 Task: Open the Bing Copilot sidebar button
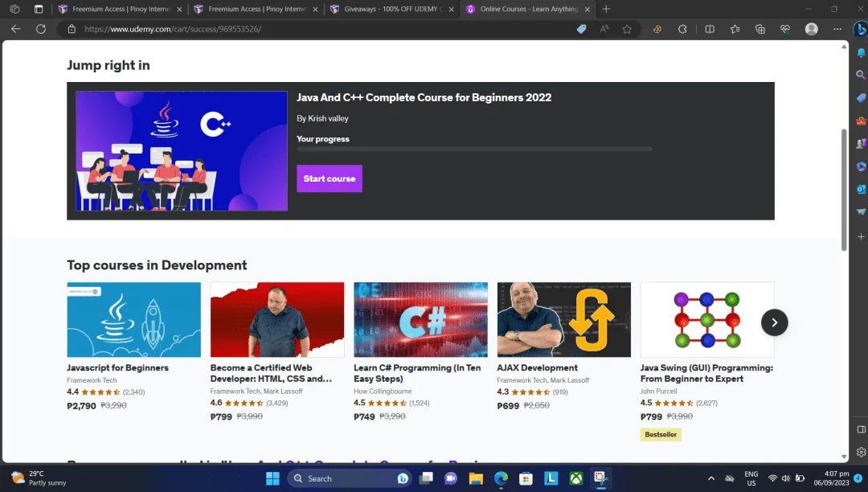[860, 29]
